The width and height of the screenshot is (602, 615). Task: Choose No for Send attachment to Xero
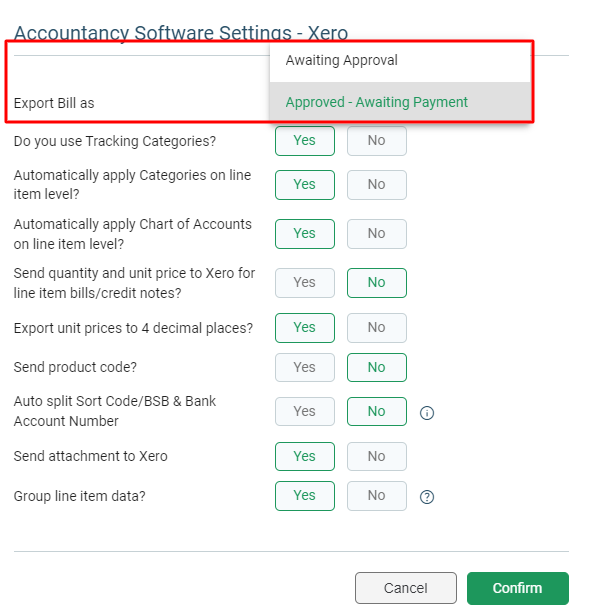(x=376, y=457)
